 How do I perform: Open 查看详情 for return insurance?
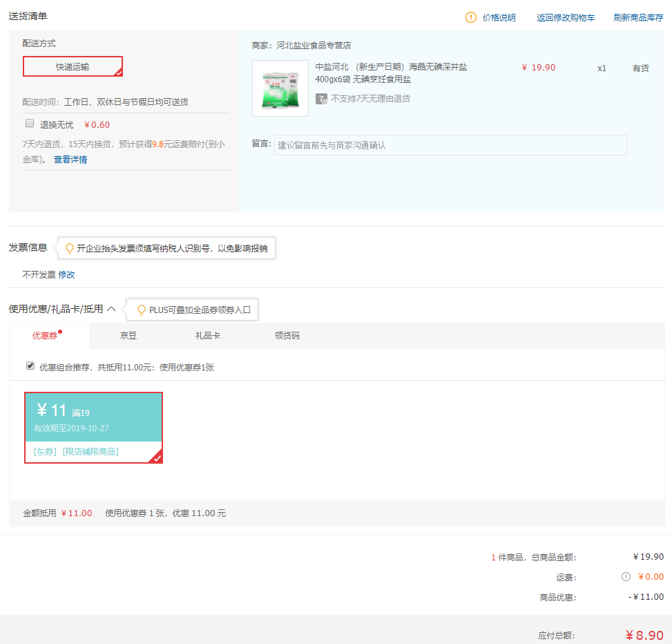70,160
